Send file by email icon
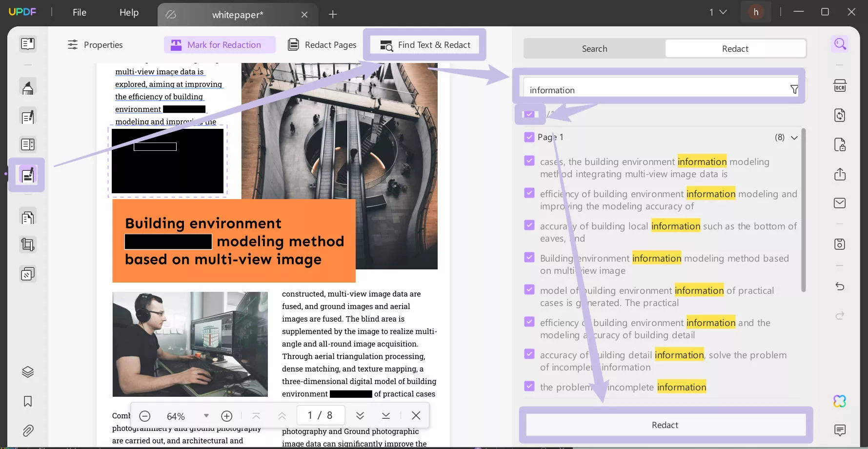Screen dimensions: 868x449 point(840,203)
